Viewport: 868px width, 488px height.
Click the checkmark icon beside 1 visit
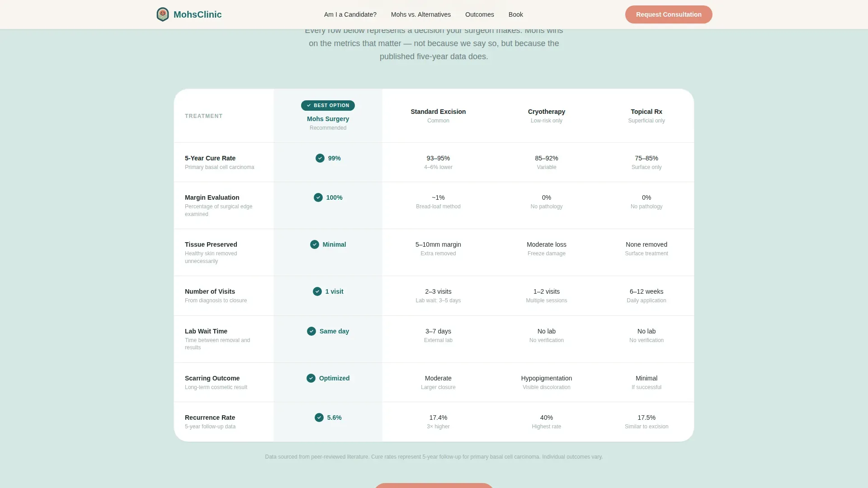click(317, 291)
